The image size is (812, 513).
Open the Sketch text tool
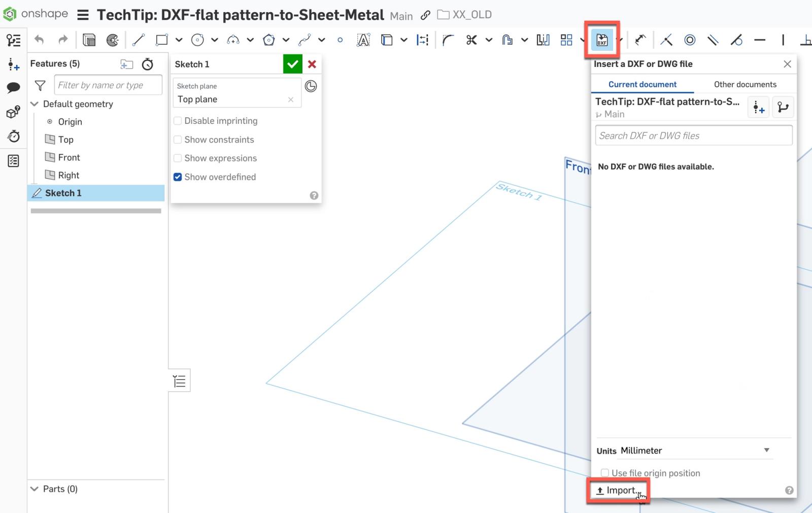coord(363,40)
